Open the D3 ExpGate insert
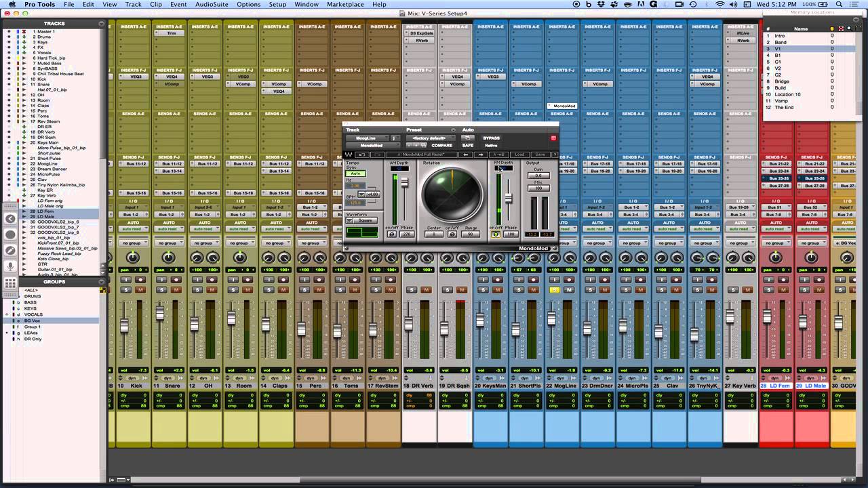This screenshot has width=868, height=488. pos(420,33)
